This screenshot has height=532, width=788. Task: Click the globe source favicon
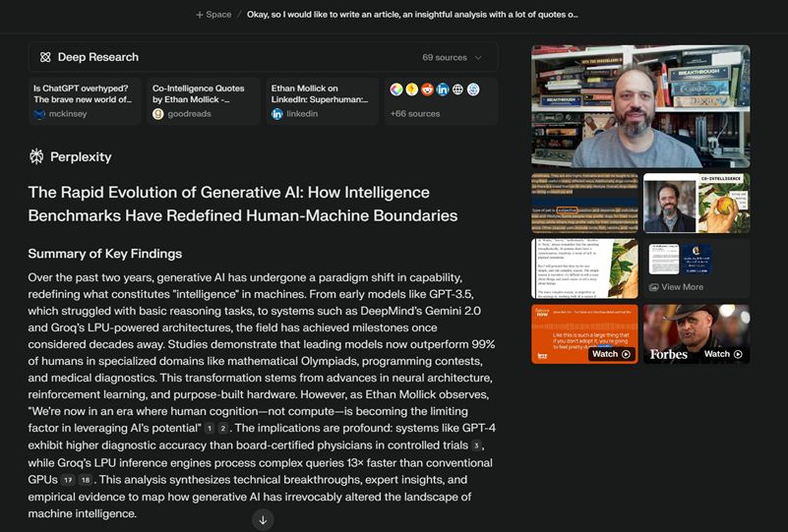pyautogui.click(x=457, y=89)
